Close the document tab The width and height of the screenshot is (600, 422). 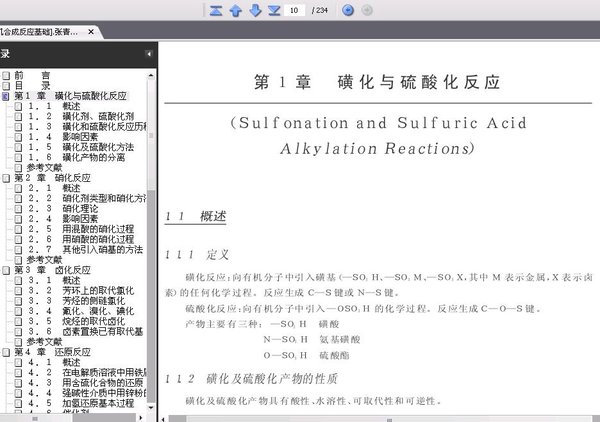pos(91,32)
